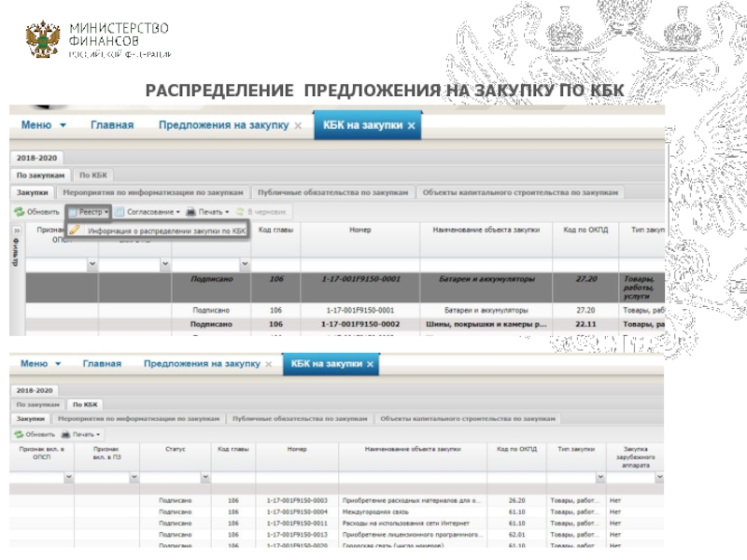The height and width of the screenshot is (560, 747).
Task: Open Предложения на закупку tab in upper panel
Action: (223, 125)
